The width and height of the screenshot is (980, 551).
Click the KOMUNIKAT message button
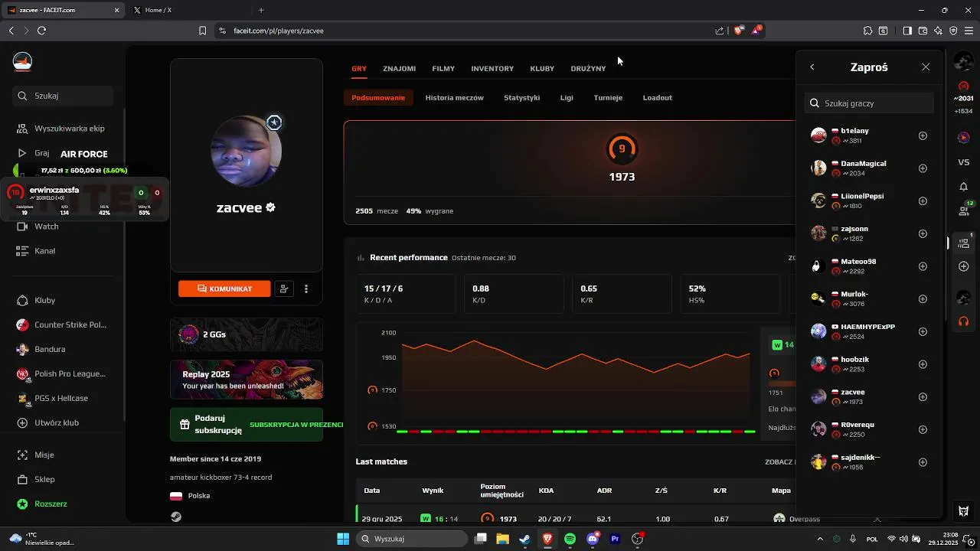[224, 289]
